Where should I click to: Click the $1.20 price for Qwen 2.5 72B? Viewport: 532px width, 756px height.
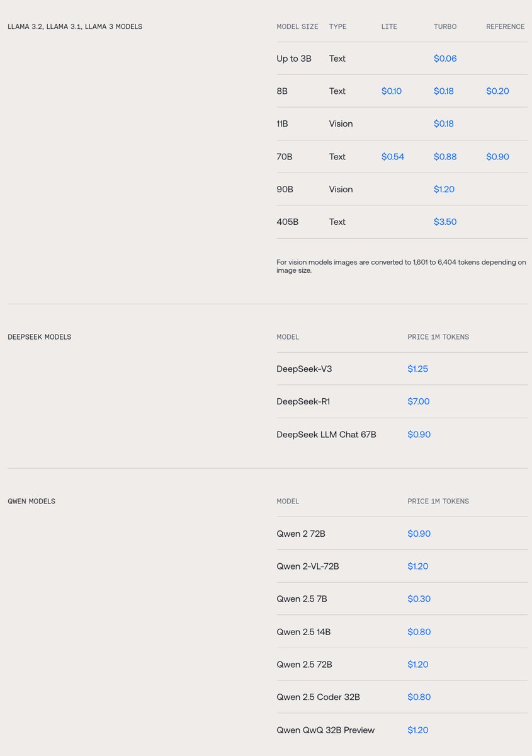click(417, 665)
